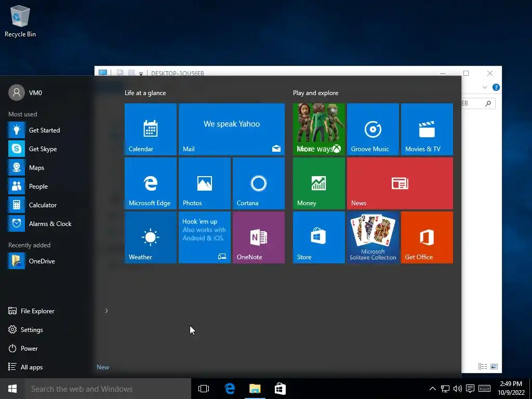Open the Calendar tile
532x399 pixels.
coord(150,129)
